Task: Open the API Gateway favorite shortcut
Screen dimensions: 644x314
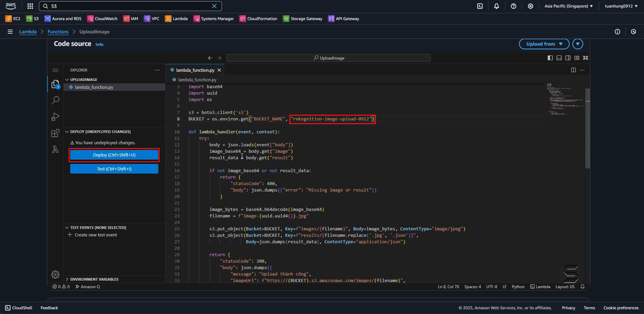Action: 343,19
